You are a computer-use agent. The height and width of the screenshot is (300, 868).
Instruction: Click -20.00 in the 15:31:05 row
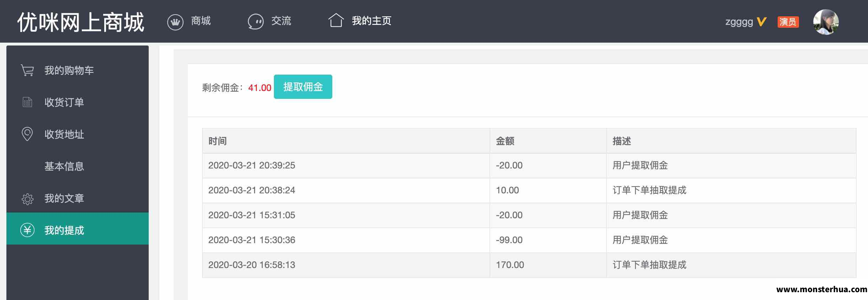point(509,215)
